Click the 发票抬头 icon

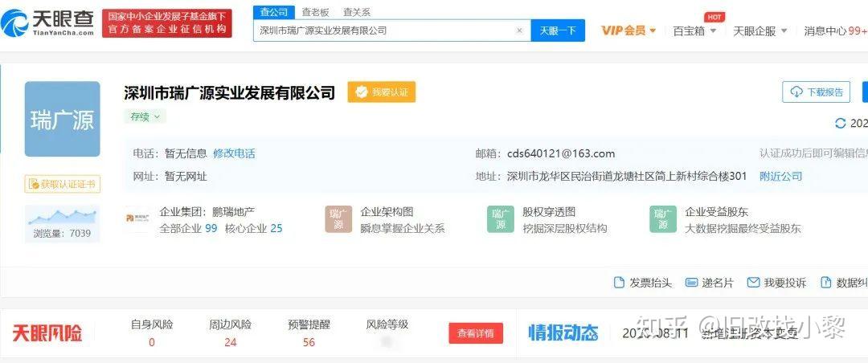pos(619,282)
